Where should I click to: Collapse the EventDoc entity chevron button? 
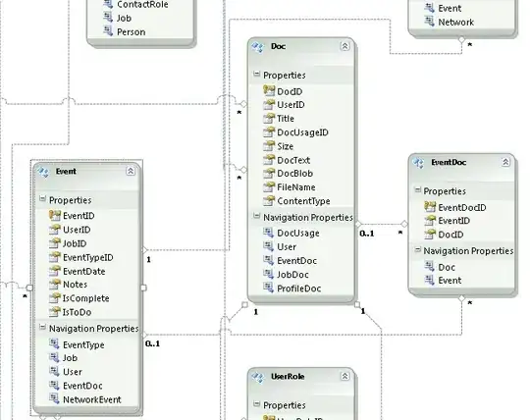505,162
